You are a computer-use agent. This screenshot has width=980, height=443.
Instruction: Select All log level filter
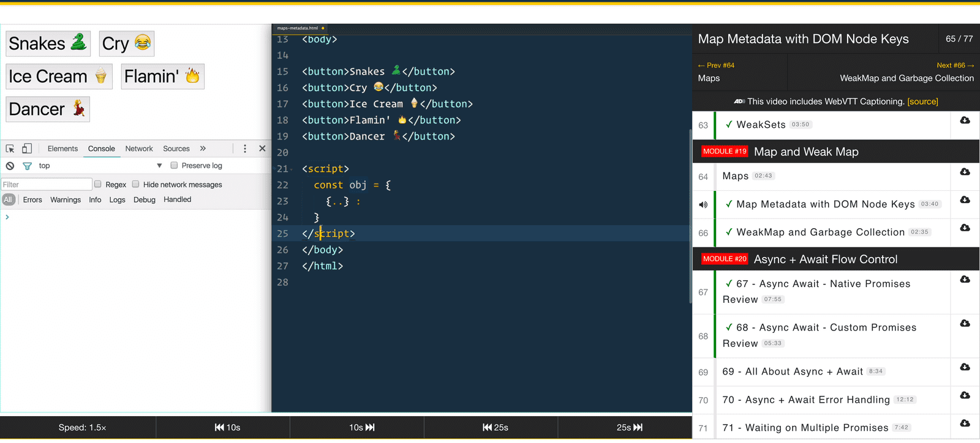point(8,199)
